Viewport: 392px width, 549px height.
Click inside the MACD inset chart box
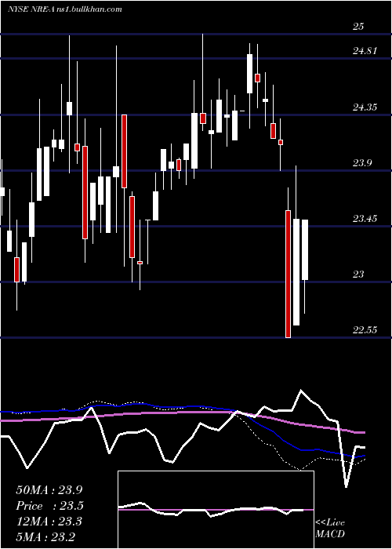[216, 510]
